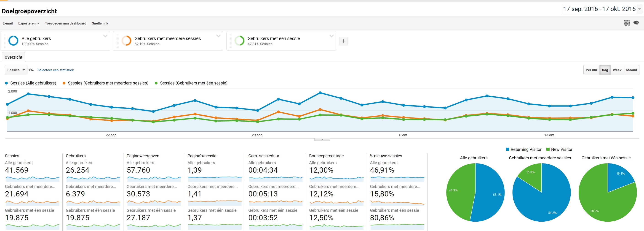Screen dimensions: 644x231
Task: Click the Snelle link option
Action: tap(100, 23)
